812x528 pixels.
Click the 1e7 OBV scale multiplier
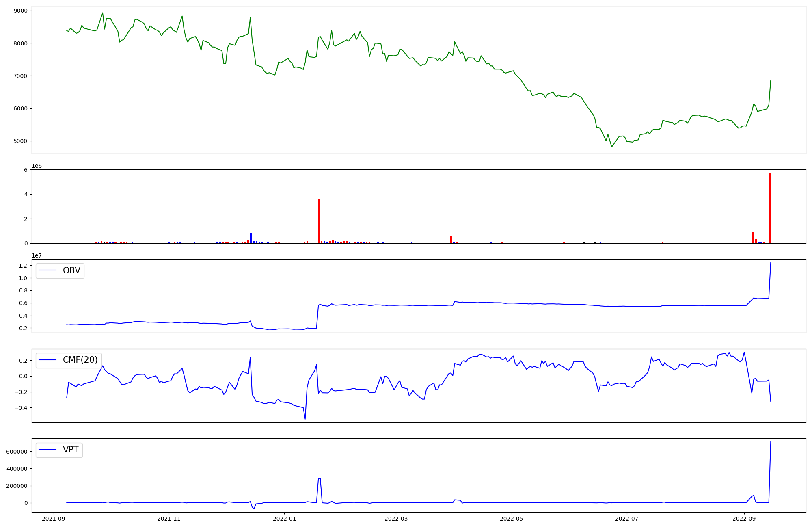tap(37, 255)
